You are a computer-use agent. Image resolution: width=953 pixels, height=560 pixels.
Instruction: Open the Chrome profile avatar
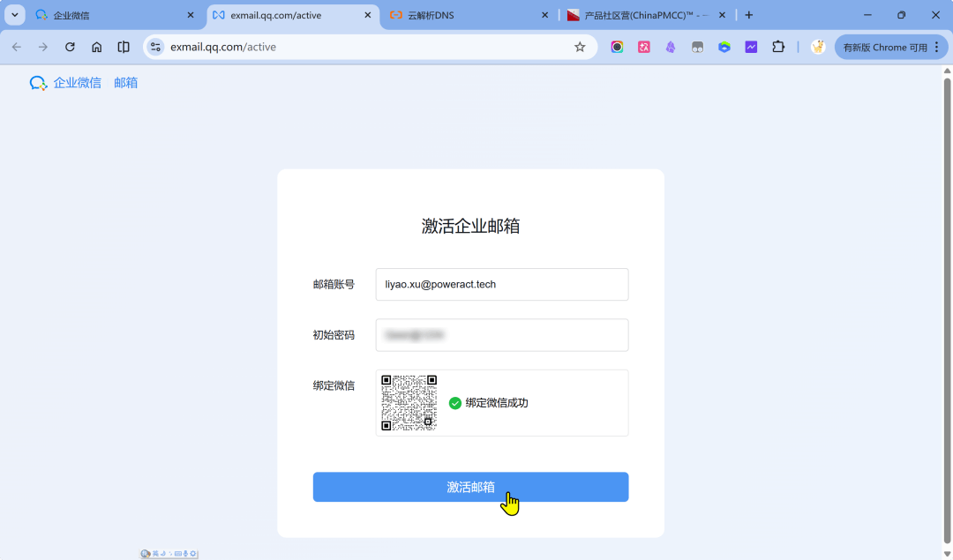pos(818,47)
